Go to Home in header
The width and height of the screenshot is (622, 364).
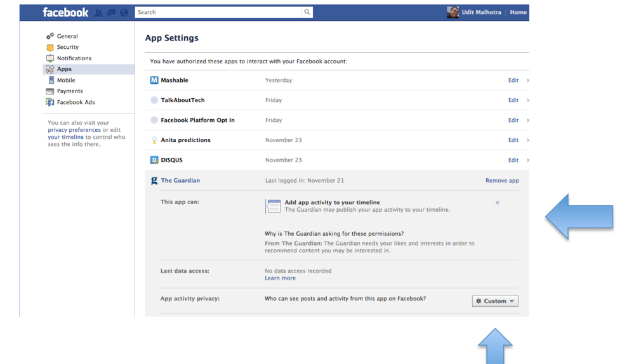[518, 12]
